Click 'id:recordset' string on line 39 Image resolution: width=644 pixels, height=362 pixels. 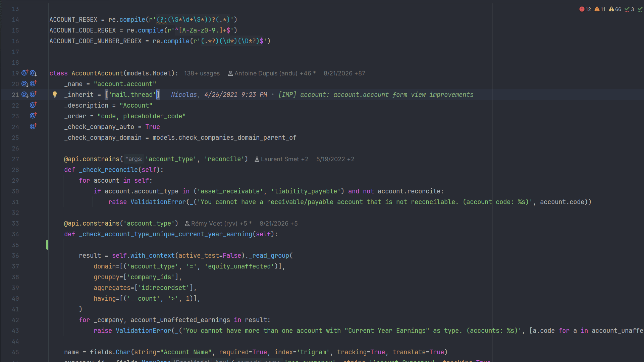click(x=164, y=288)
